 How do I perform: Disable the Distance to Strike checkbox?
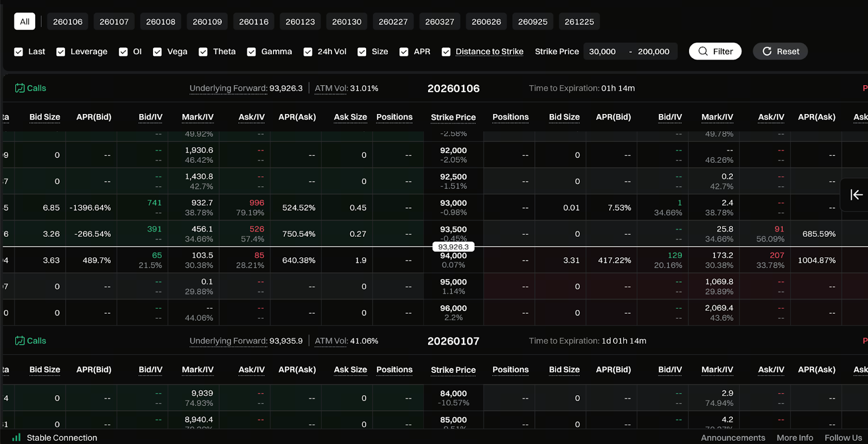[x=446, y=52]
